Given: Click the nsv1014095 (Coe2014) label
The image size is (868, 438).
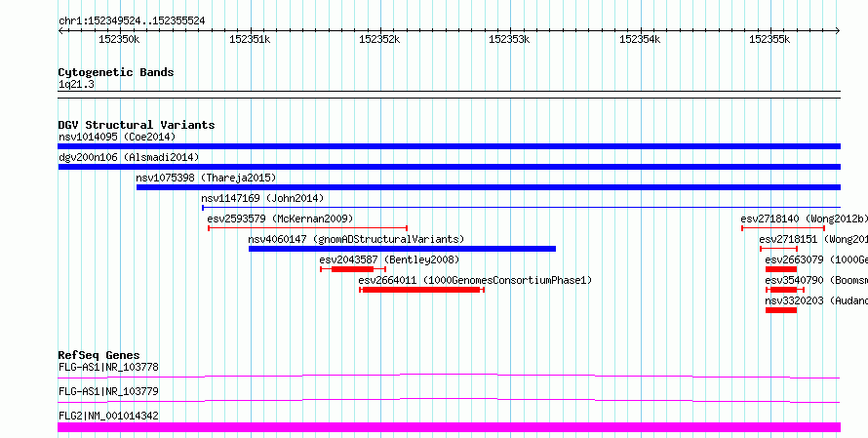Looking at the screenshot, I should tap(117, 137).
